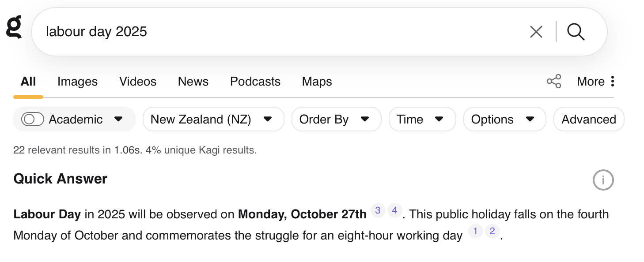644x262 pixels.
Task: Open citation reference 1
Action: point(475,231)
